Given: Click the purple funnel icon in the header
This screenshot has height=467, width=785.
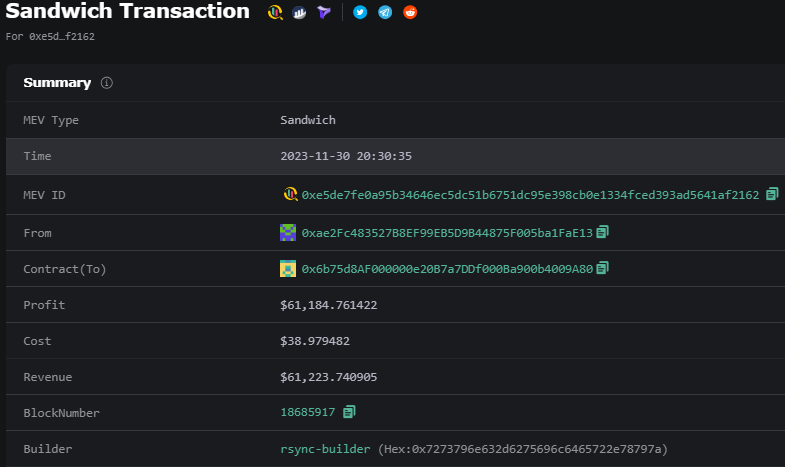Looking at the screenshot, I should tap(324, 13).
